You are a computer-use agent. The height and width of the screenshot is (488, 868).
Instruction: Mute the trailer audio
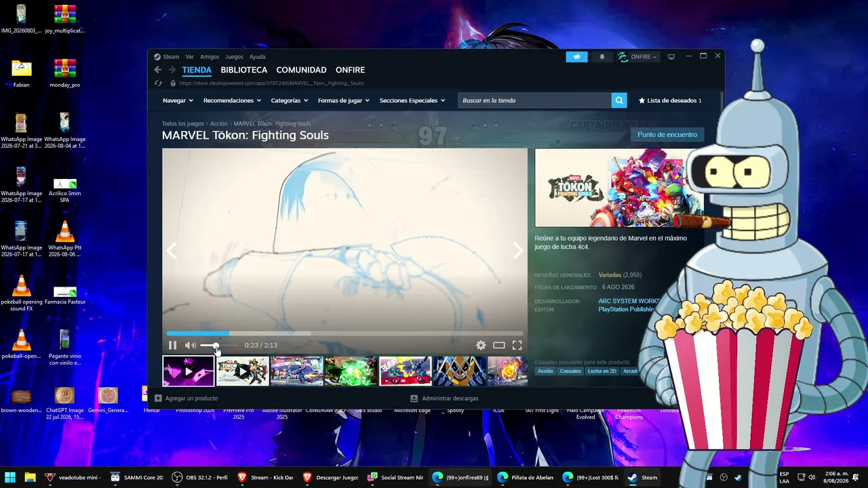pos(190,345)
